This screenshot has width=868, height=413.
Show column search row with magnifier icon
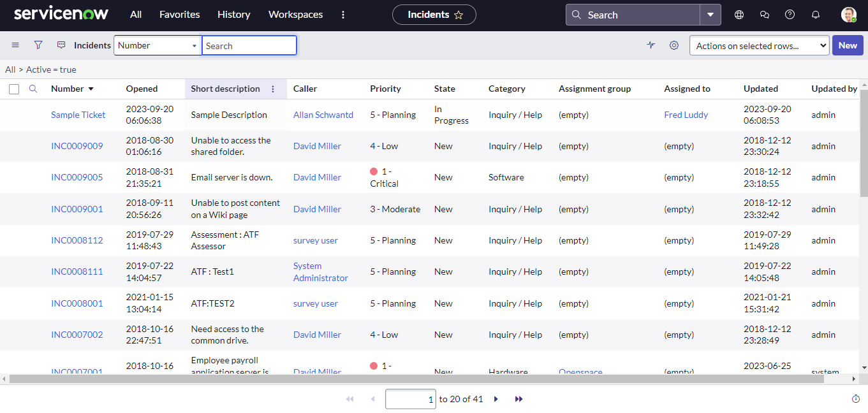(x=33, y=89)
